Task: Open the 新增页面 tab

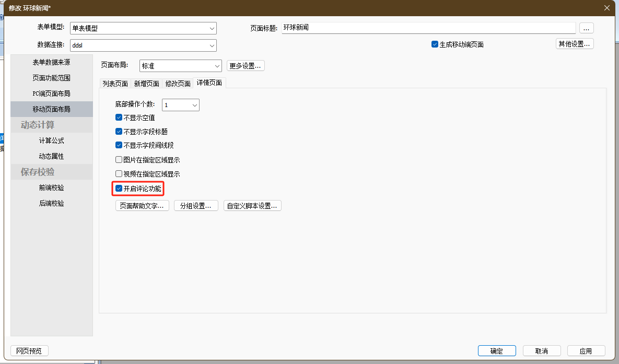Action: click(146, 84)
